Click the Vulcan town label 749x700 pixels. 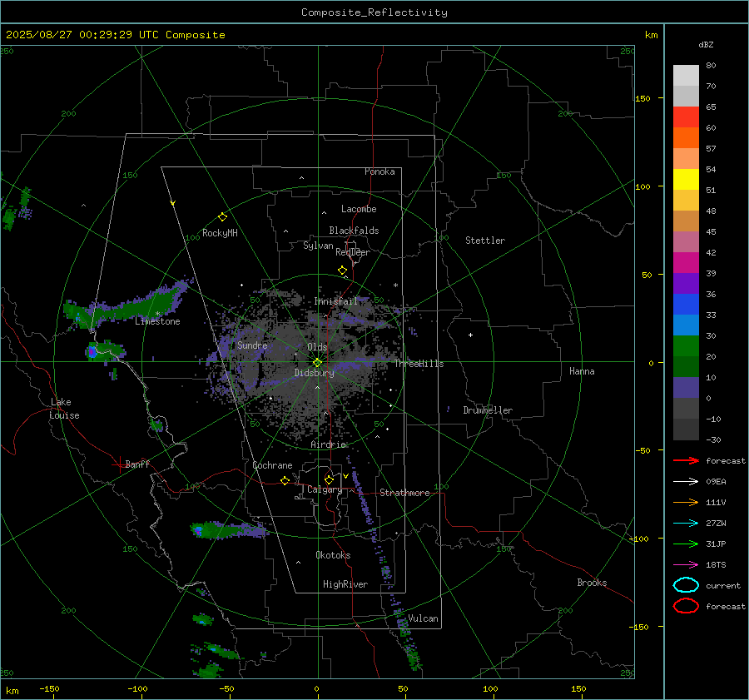click(x=424, y=618)
